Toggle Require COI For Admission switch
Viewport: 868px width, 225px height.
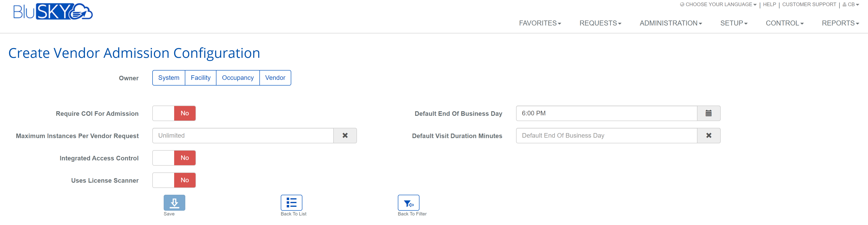174,113
